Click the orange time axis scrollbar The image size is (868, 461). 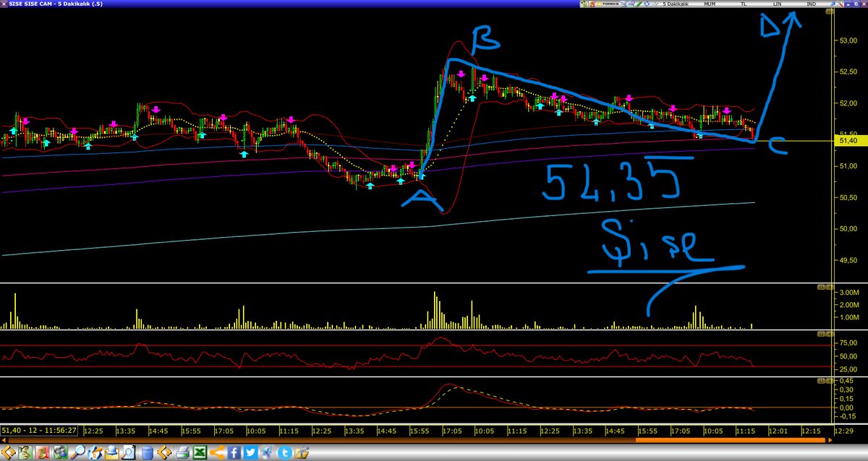[x=730, y=439]
